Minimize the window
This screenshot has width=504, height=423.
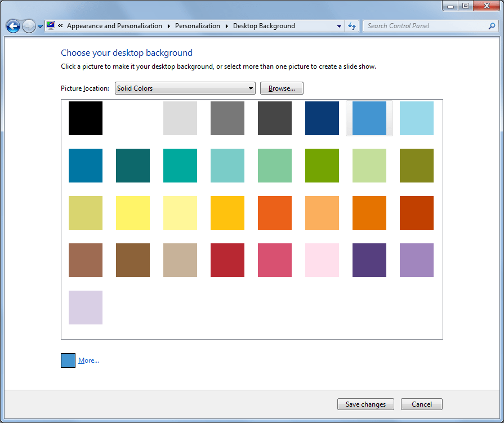pos(451,6)
